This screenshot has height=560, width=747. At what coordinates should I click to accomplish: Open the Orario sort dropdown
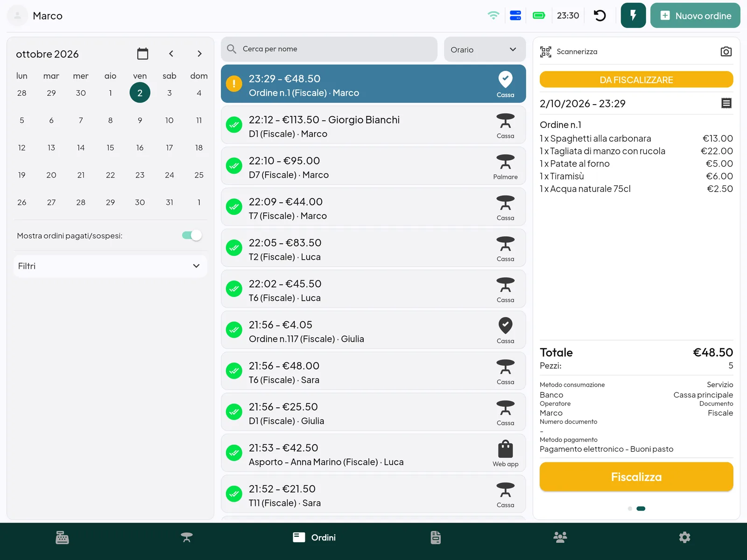tap(485, 50)
